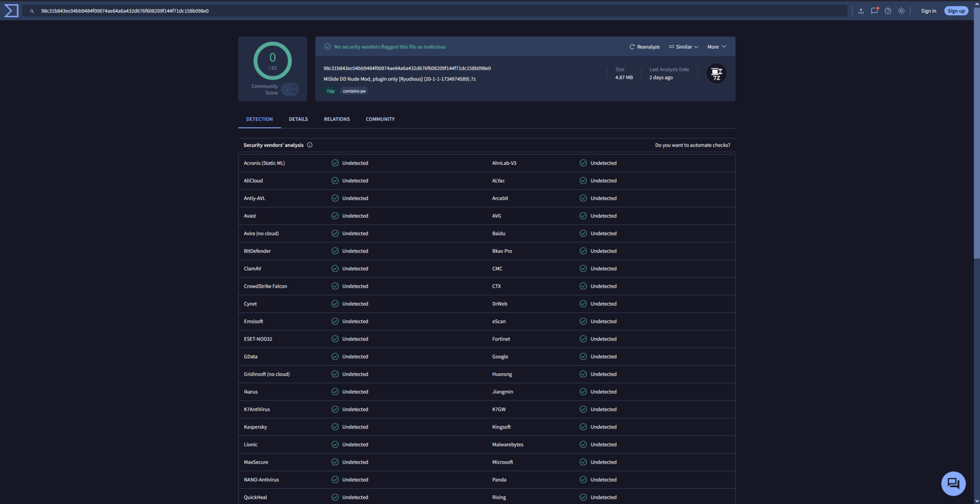Click the file size value 4.87 MB

click(x=624, y=78)
